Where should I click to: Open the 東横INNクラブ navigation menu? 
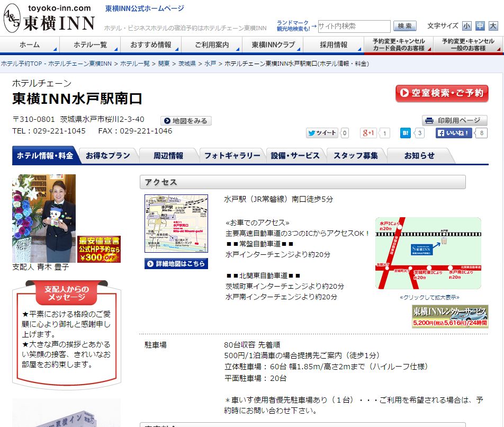click(x=273, y=45)
